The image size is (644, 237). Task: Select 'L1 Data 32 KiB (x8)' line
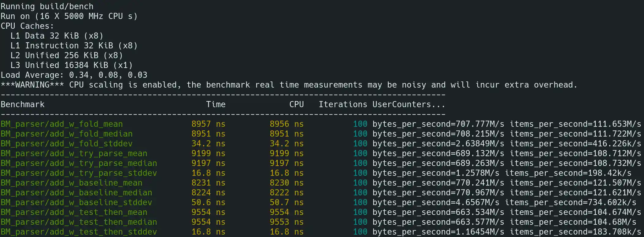(57, 36)
